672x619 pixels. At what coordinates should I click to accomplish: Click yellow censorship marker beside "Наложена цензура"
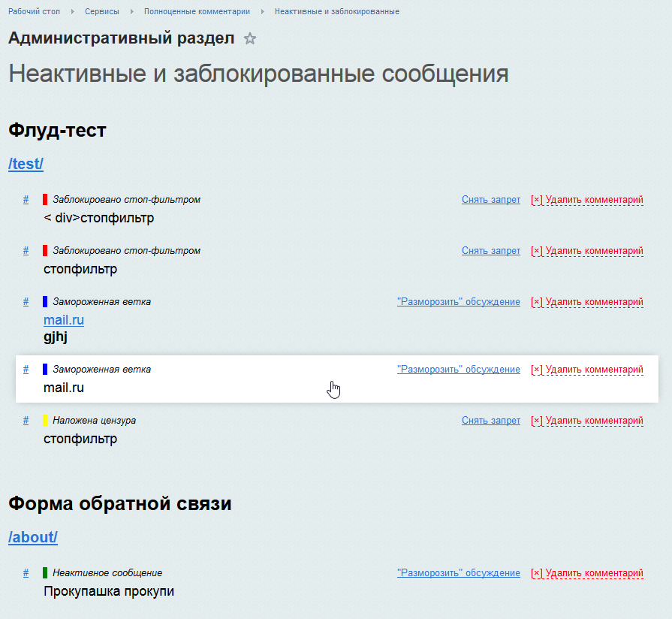point(45,421)
